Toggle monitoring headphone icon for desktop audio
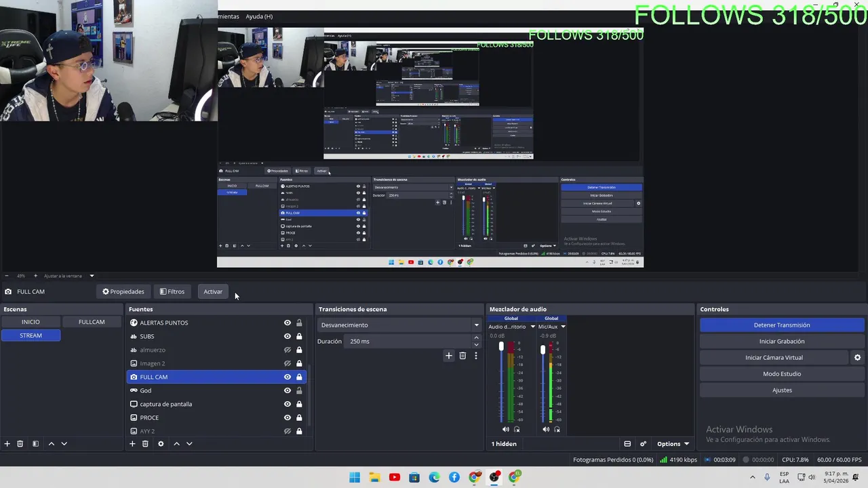 [517, 429]
